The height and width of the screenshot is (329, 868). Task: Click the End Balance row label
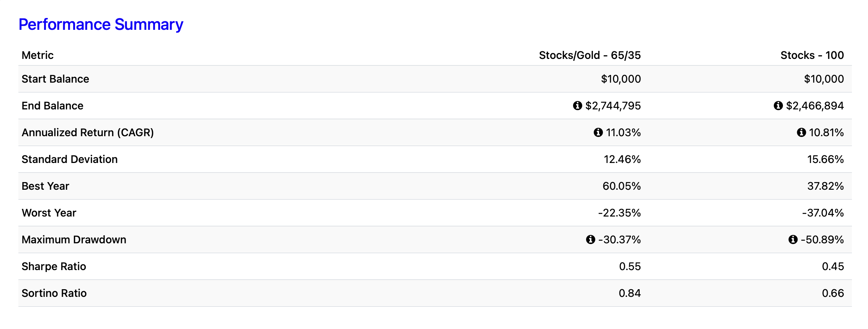[x=52, y=106]
